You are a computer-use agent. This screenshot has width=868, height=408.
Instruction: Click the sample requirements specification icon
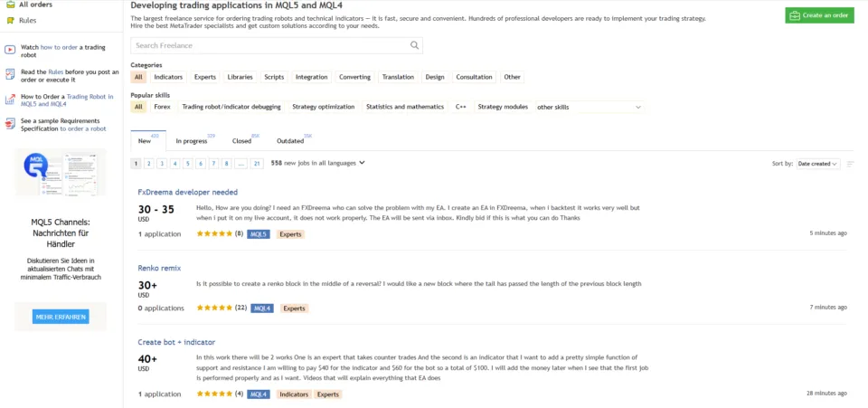click(x=10, y=124)
